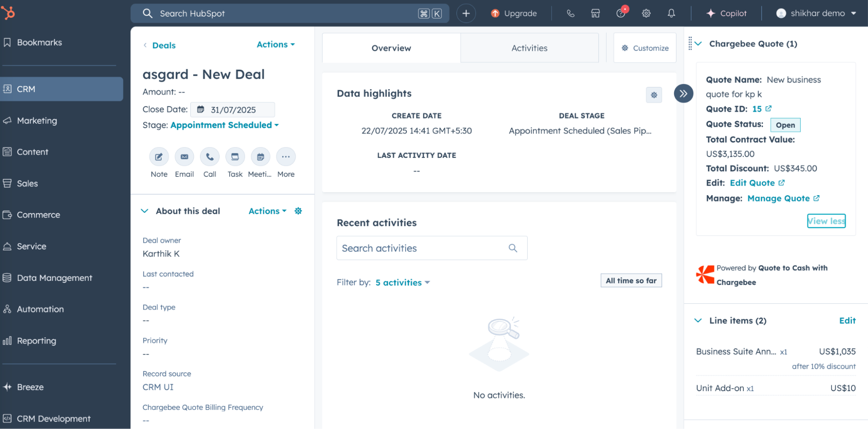Open the Stage Appointment Scheduled dropdown
This screenshot has height=429, width=868.
(x=224, y=125)
